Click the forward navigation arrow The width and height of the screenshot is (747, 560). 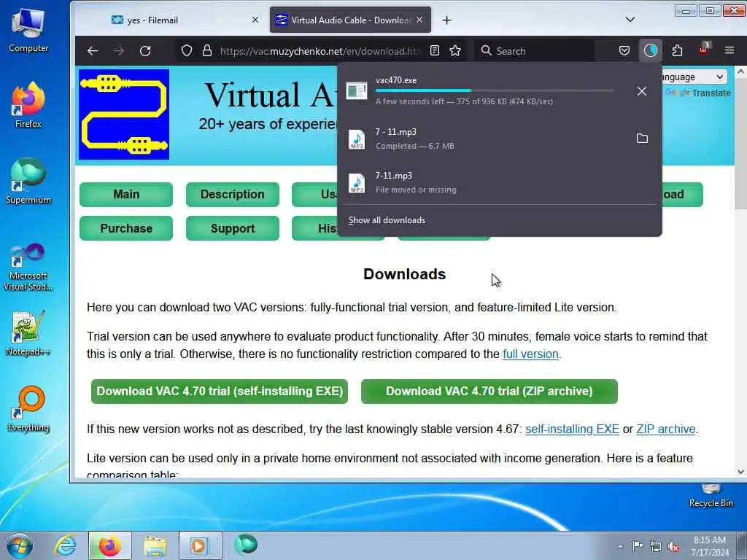click(x=119, y=51)
